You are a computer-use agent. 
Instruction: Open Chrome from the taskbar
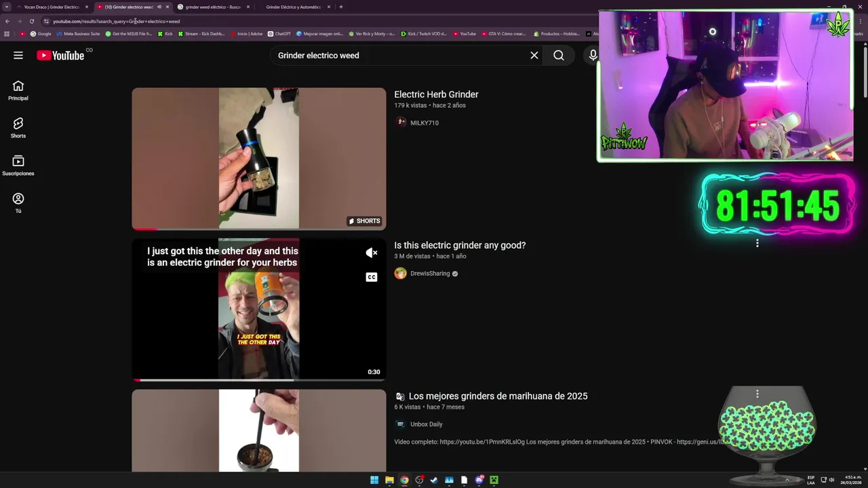(x=404, y=480)
